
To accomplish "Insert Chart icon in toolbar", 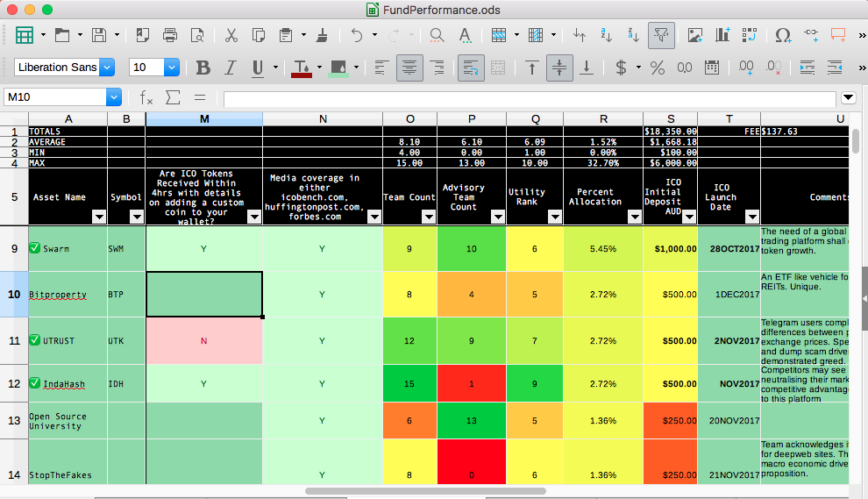I will (722, 35).
